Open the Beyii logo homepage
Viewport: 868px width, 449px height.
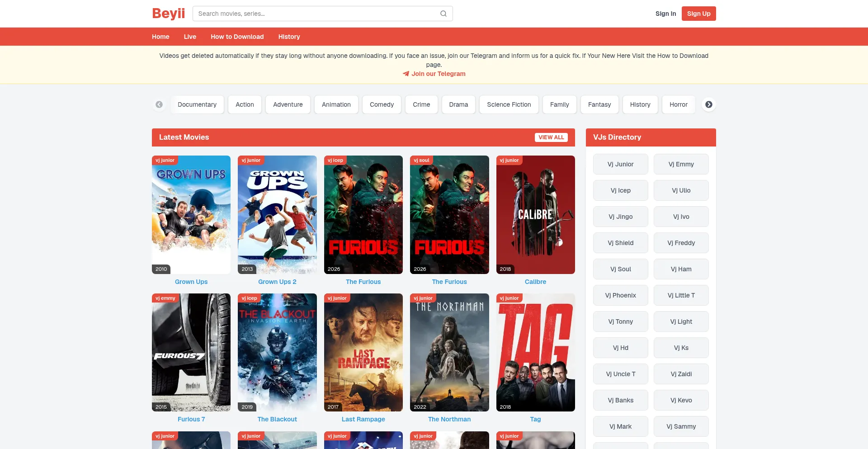(168, 14)
